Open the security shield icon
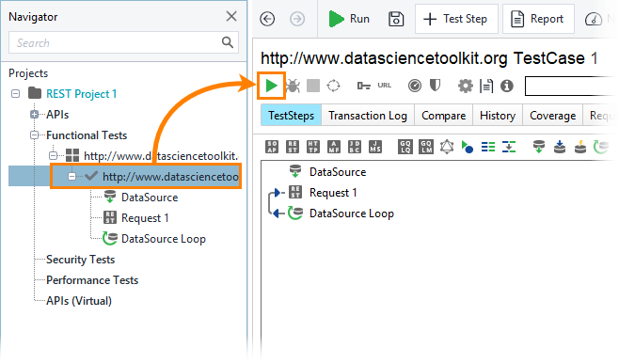 [x=435, y=86]
